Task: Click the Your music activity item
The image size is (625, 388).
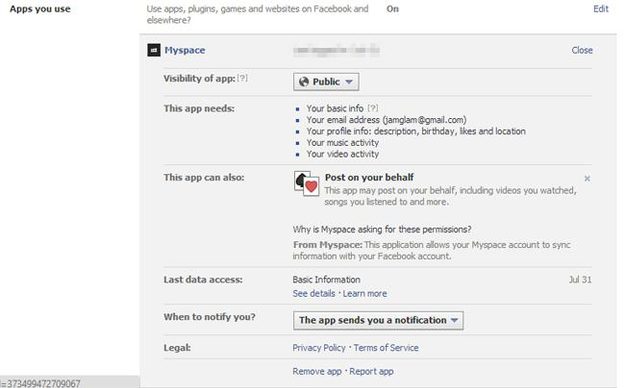Action: (342, 143)
